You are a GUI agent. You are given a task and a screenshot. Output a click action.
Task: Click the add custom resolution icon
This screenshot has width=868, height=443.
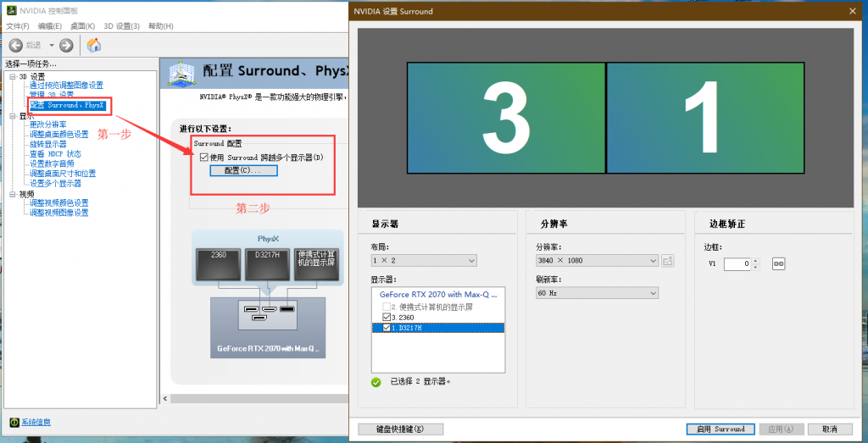pyautogui.click(x=668, y=261)
